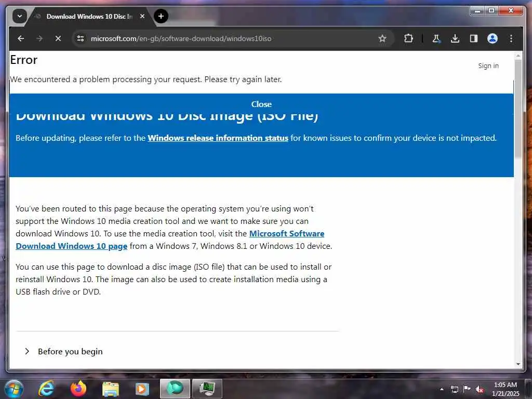The width and height of the screenshot is (532, 399).
Task: Open the network tray icon
Action: (454, 389)
